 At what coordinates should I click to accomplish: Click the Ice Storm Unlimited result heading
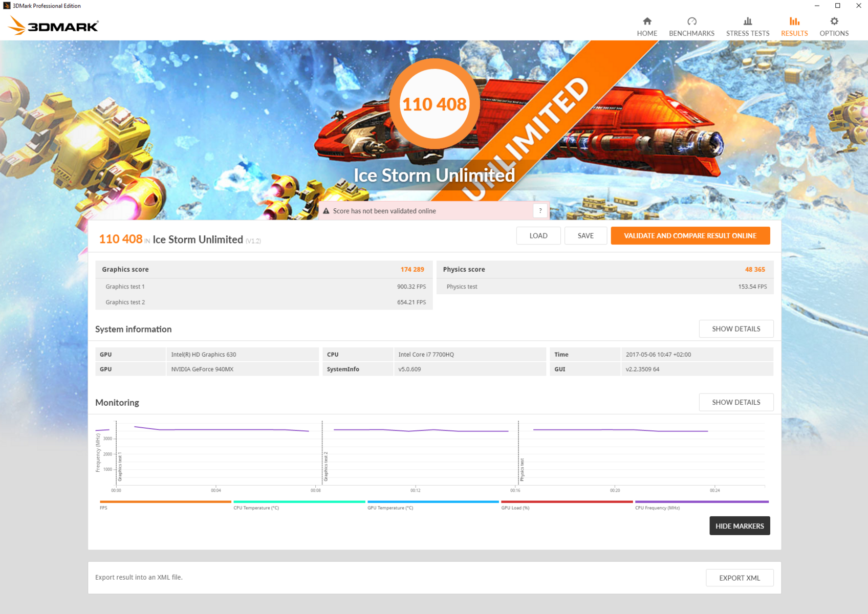198,239
